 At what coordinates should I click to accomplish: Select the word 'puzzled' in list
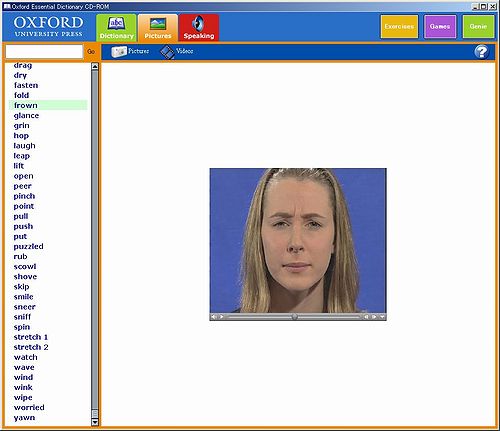[28, 247]
